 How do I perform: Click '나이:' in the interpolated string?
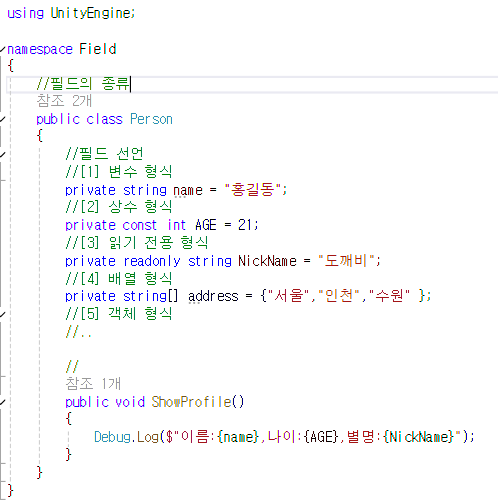[285, 437]
